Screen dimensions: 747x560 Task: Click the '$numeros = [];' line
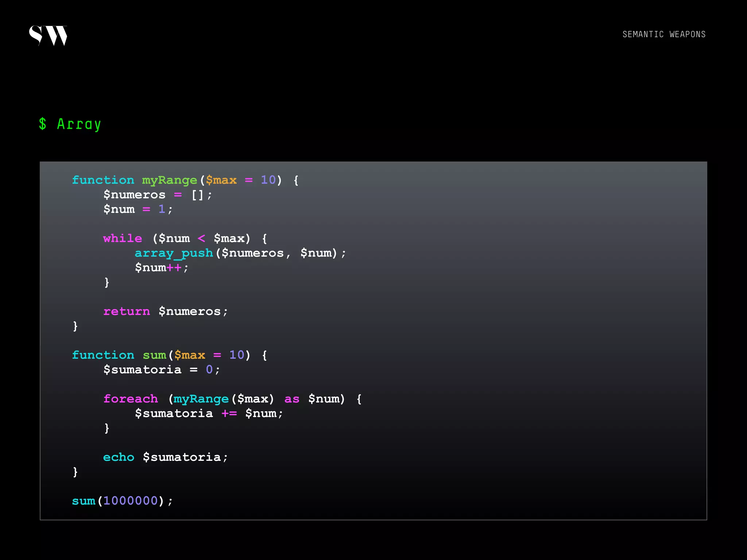pyautogui.click(x=158, y=195)
